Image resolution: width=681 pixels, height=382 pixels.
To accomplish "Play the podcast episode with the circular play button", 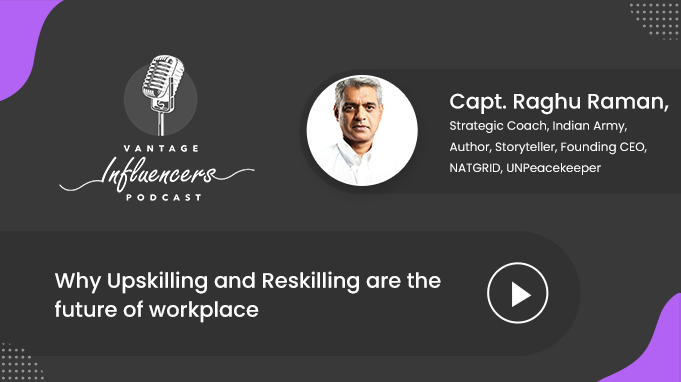I will pos(517,293).
